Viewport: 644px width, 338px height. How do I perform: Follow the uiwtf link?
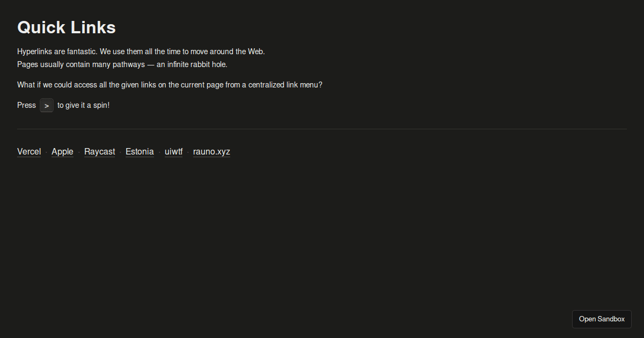coord(173,151)
